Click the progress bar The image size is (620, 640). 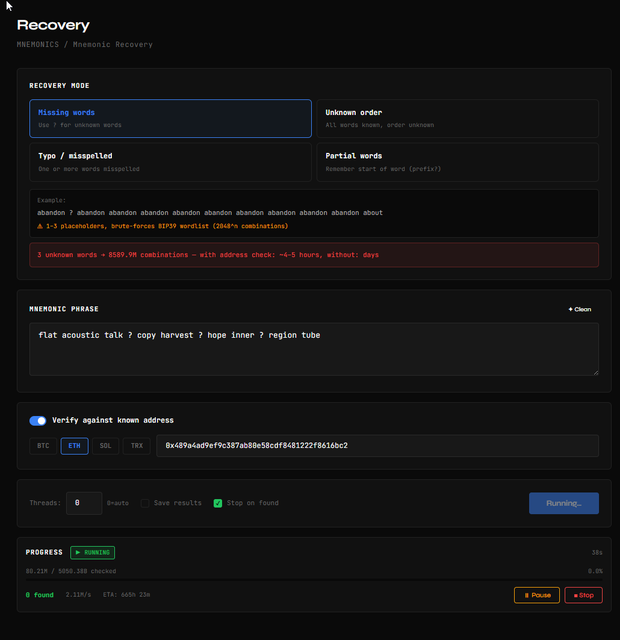click(x=314, y=579)
